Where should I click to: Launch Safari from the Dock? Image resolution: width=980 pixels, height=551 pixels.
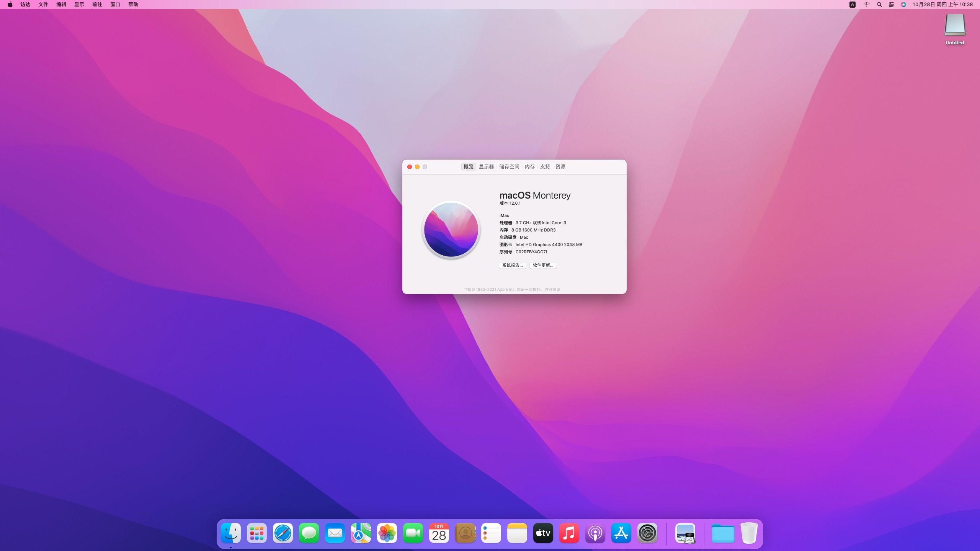tap(283, 533)
